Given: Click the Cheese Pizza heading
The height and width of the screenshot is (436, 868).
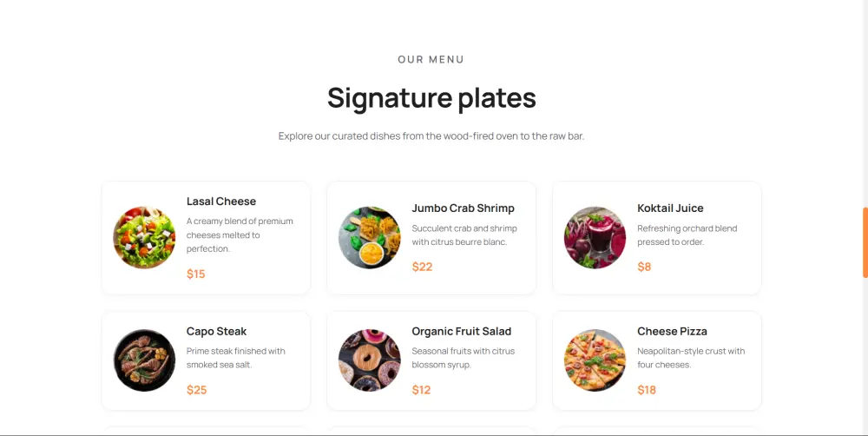Looking at the screenshot, I should 672,332.
